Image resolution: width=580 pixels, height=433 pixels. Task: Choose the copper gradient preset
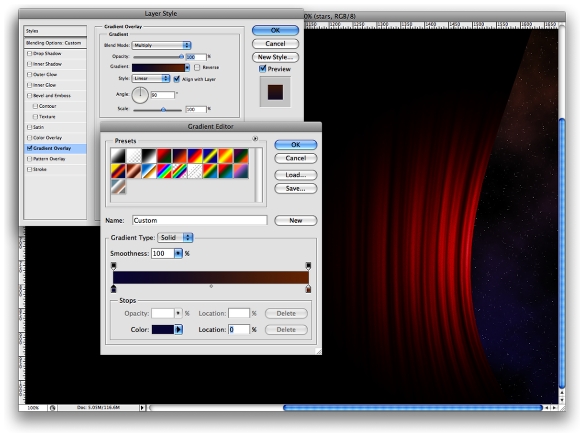134,171
